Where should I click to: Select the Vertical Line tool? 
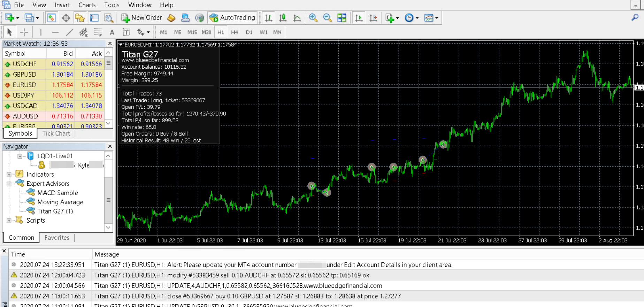tap(41, 32)
